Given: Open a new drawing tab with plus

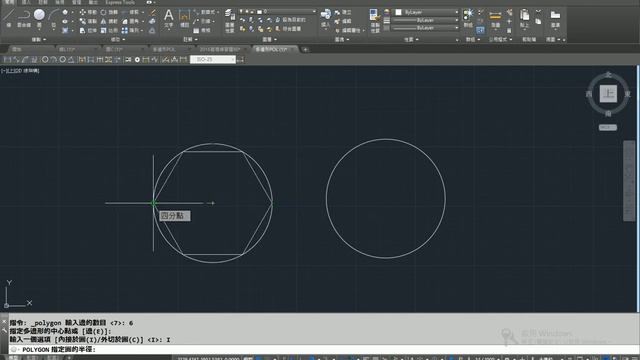Looking at the screenshot, I should [305, 50].
